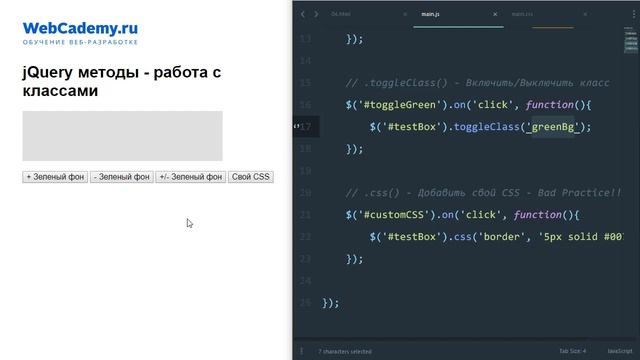Close the main.js tab
The width and height of the screenshot is (640, 360).
coord(495,14)
